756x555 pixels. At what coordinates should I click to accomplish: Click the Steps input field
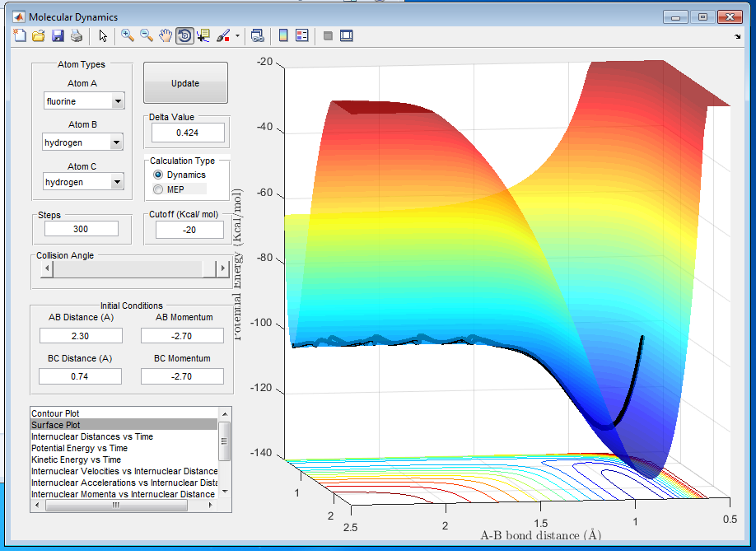click(x=82, y=229)
